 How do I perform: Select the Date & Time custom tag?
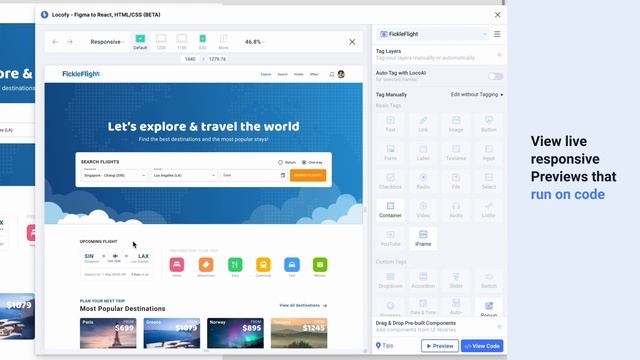[423, 307]
